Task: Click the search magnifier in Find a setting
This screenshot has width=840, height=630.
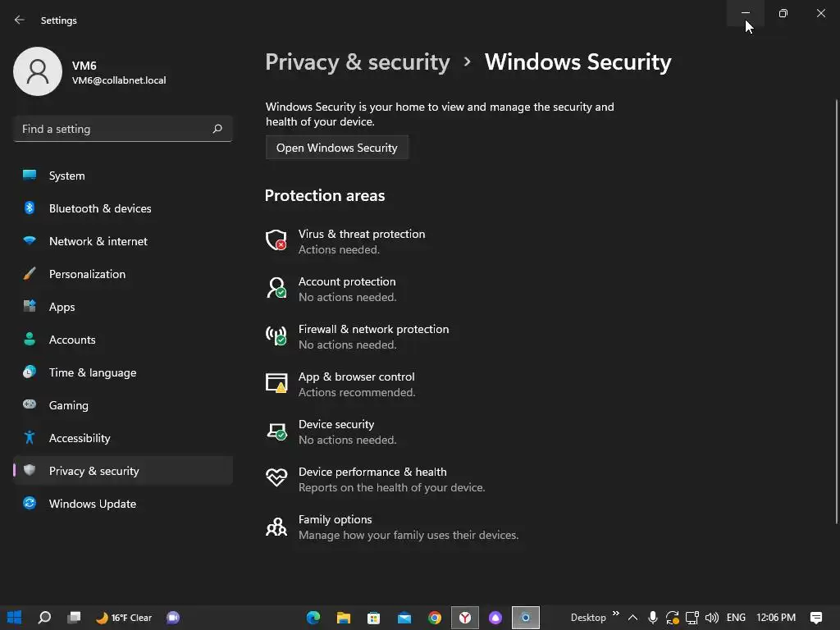Action: click(x=217, y=129)
